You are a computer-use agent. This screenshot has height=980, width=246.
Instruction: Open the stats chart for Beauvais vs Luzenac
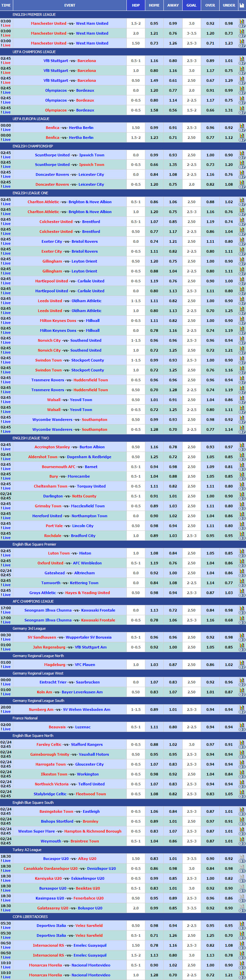coord(242,725)
